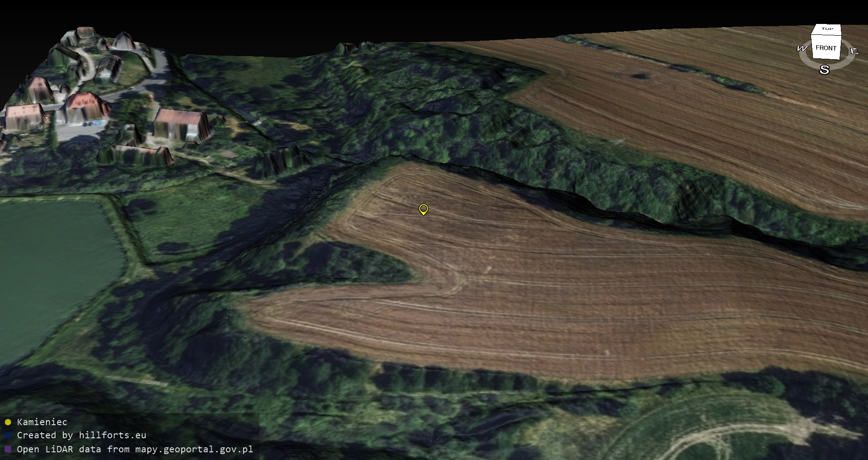
Task: Open the mapy.geoportal.gov.pl LiDAR data link
Action: click(135, 449)
